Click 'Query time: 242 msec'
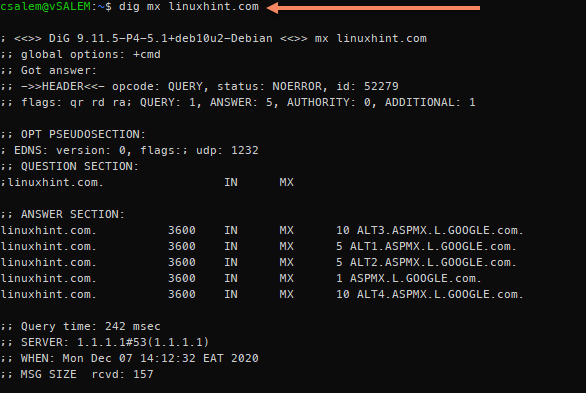This screenshot has height=393, width=586. tap(91, 327)
